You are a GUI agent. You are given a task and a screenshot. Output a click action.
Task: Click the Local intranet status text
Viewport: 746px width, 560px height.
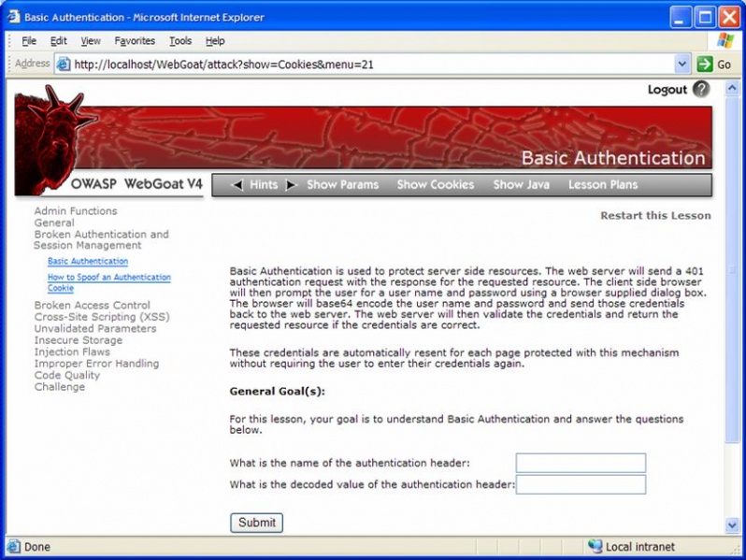(640, 547)
